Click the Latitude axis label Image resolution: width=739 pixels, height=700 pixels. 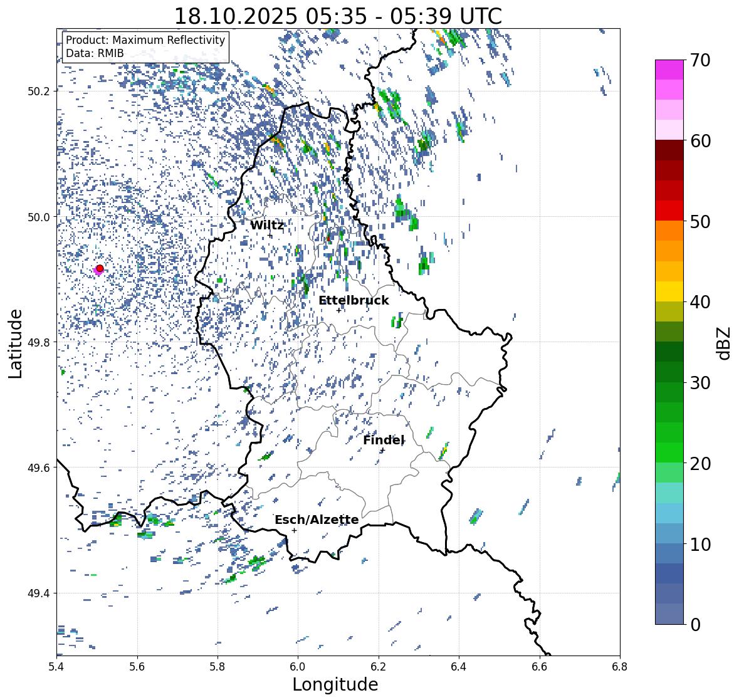[15, 344]
